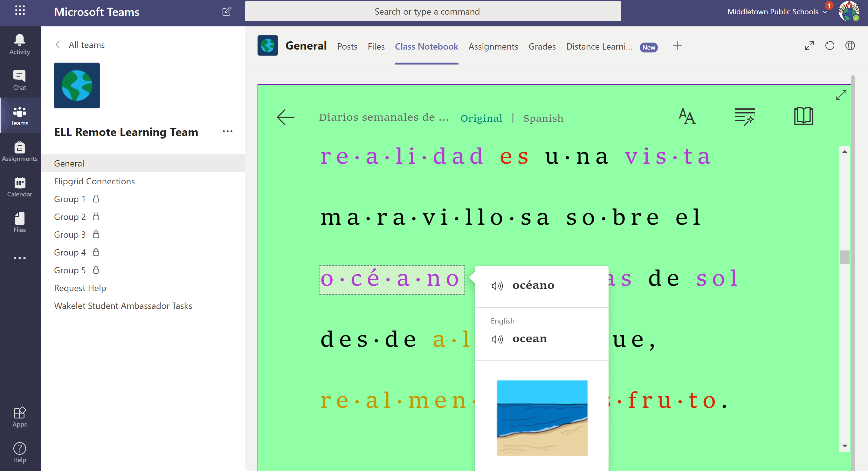Open Text Preferences in Immersive Reader

click(687, 116)
